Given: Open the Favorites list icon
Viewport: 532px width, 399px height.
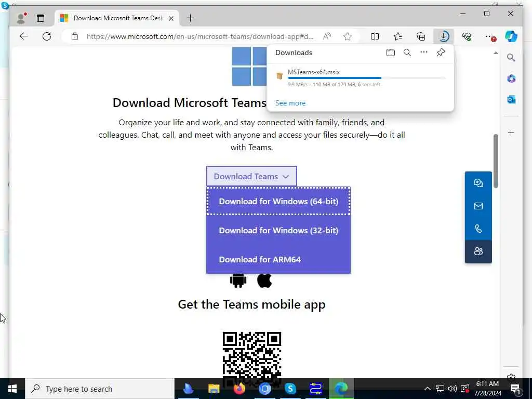Looking at the screenshot, I should pyautogui.click(x=398, y=36).
